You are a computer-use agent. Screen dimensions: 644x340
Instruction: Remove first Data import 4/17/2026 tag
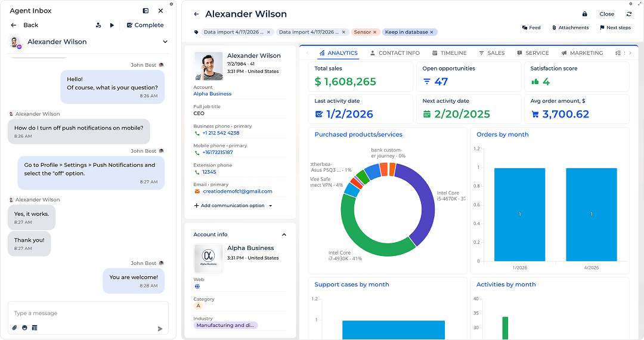click(x=268, y=32)
